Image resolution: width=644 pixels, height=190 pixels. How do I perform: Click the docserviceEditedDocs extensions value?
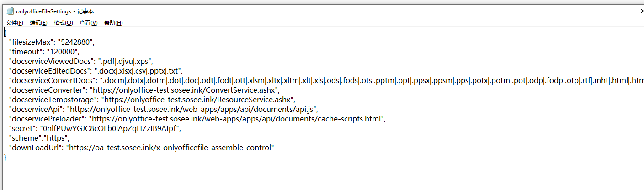[138, 71]
